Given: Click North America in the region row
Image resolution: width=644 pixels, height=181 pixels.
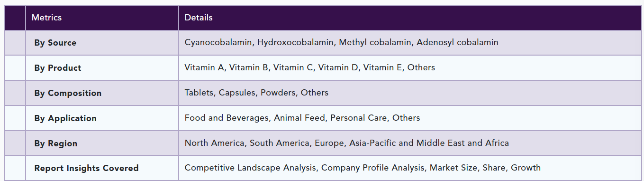Looking at the screenshot, I should click(x=215, y=143).
